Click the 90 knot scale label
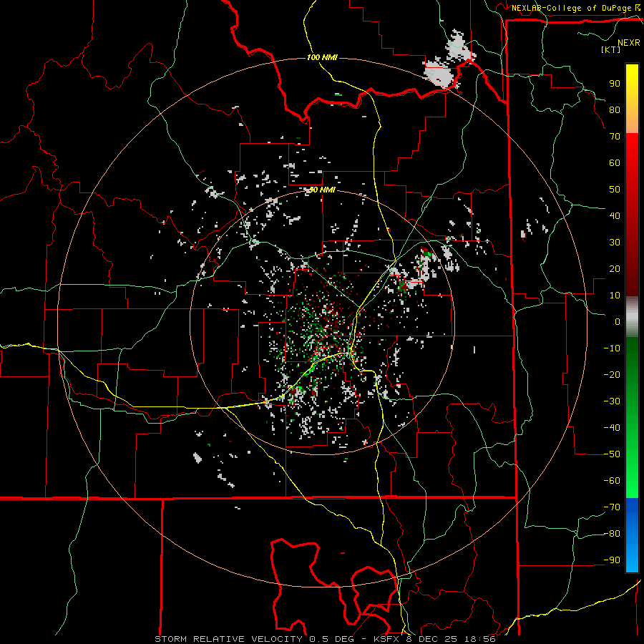 [x=615, y=84]
